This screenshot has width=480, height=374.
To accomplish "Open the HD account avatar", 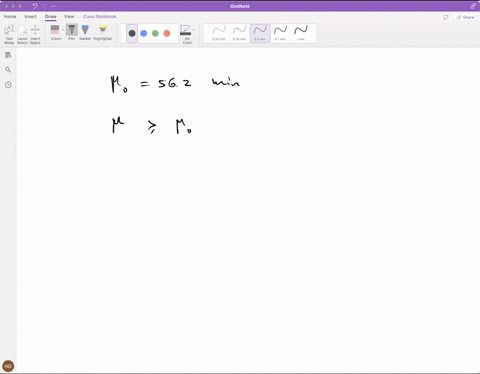I will click(8, 366).
